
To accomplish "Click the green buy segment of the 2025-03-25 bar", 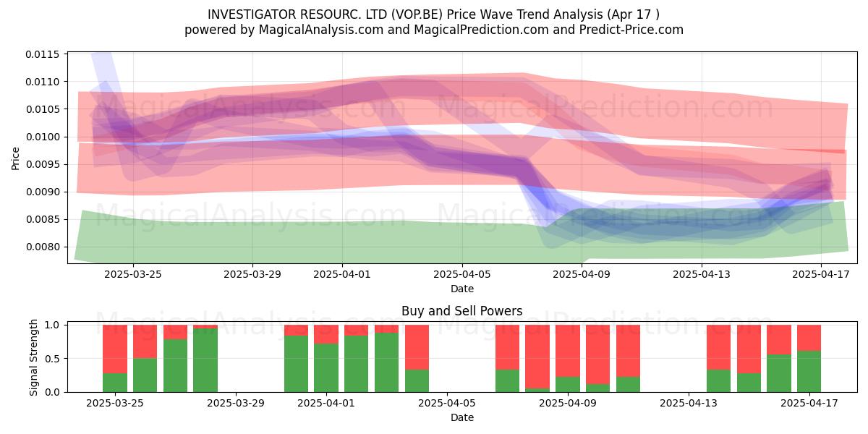I will pyautogui.click(x=115, y=383).
